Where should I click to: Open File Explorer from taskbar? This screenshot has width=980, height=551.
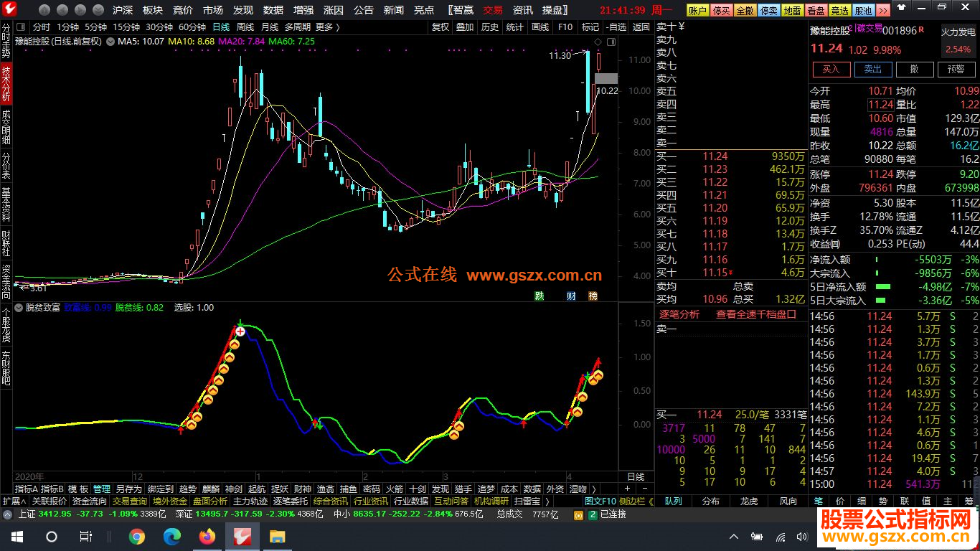click(278, 536)
